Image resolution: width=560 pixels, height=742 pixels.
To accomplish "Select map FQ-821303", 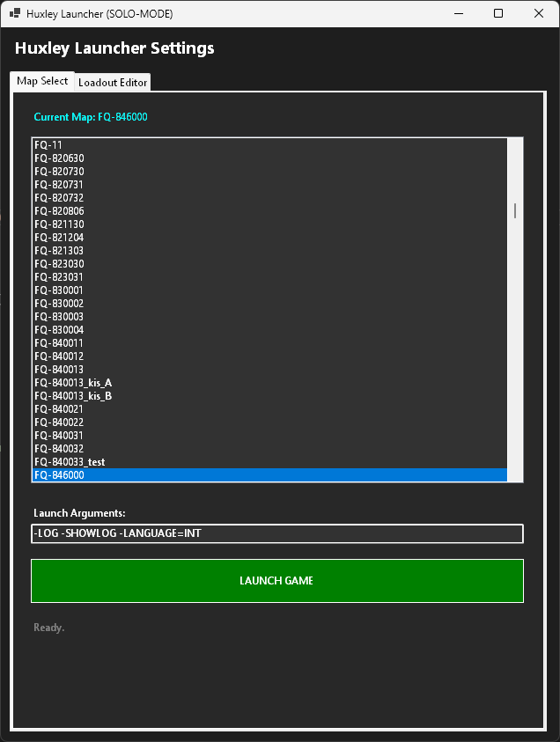I will tap(269, 251).
